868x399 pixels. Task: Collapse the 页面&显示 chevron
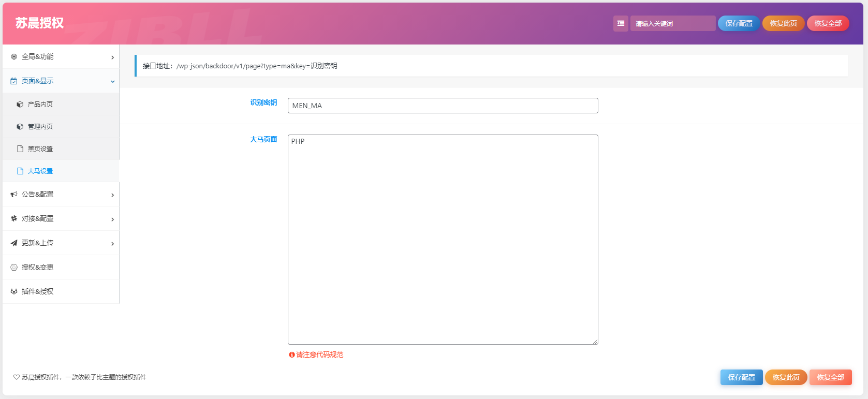(112, 82)
